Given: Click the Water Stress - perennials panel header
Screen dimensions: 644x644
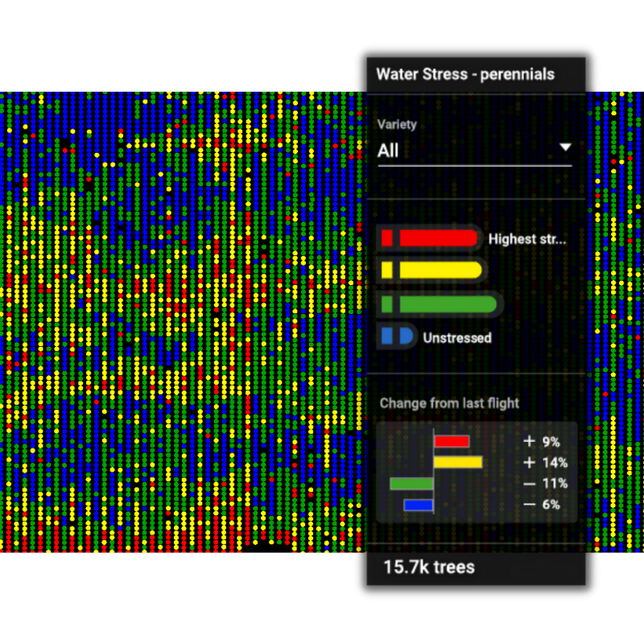Looking at the screenshot, I should (465, 74).
